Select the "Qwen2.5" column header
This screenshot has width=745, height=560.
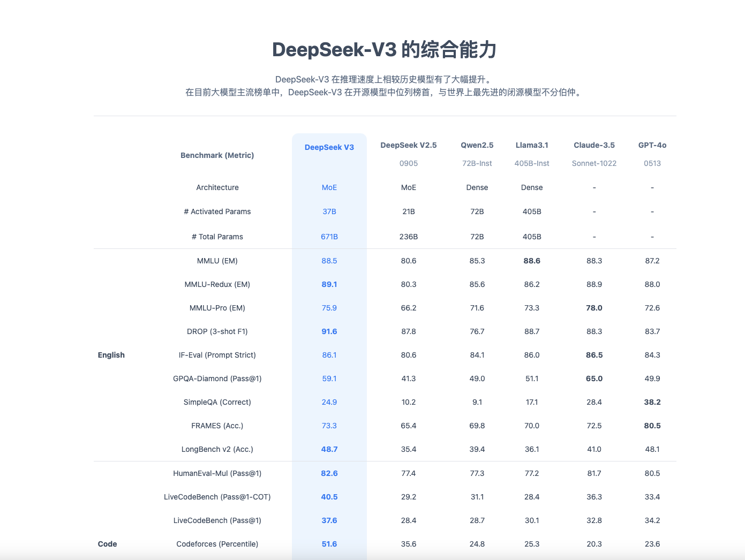point(477,145)
